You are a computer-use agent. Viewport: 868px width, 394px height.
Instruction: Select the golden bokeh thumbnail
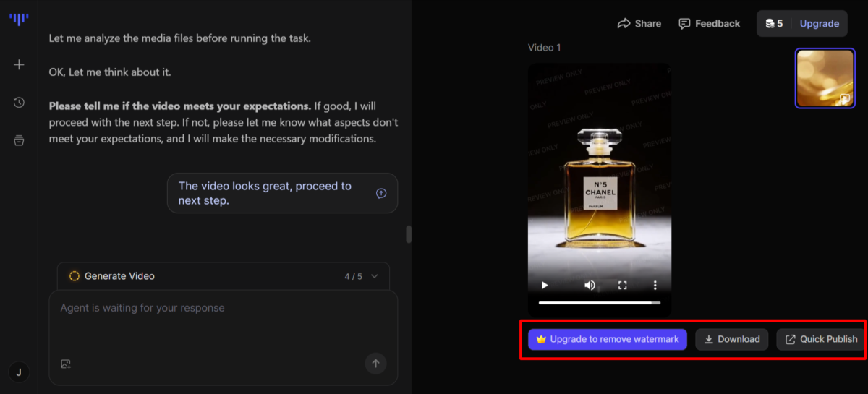point(825,78)
